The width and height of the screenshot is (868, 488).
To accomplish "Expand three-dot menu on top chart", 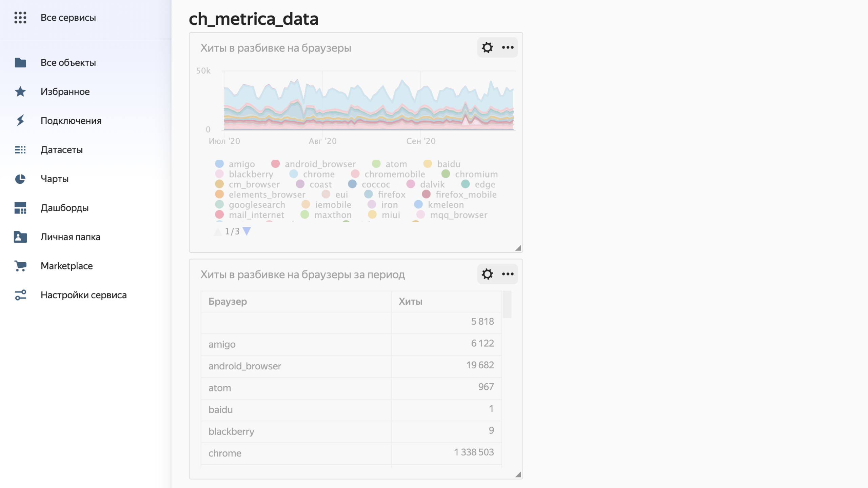I will coord(508,47).
